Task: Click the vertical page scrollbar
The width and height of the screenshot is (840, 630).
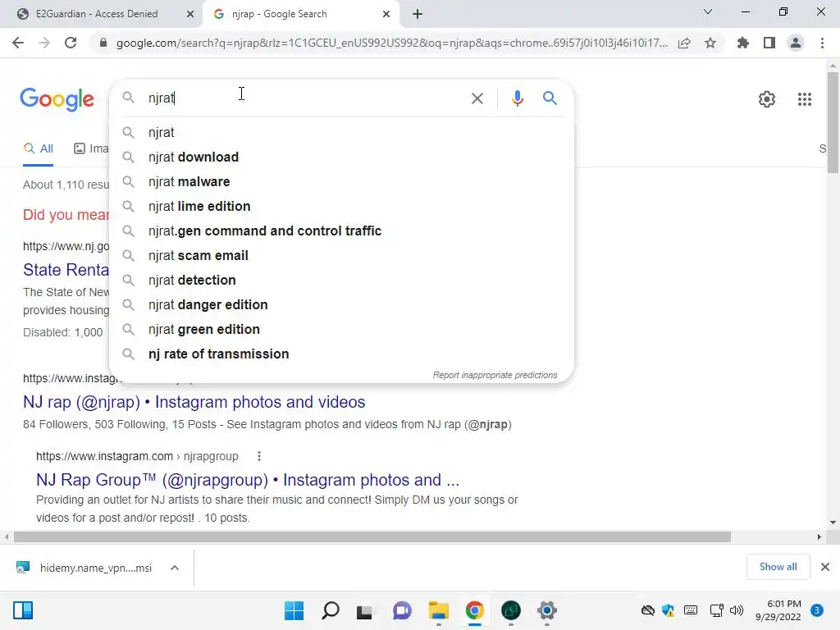Action: (x=833, y=123)
